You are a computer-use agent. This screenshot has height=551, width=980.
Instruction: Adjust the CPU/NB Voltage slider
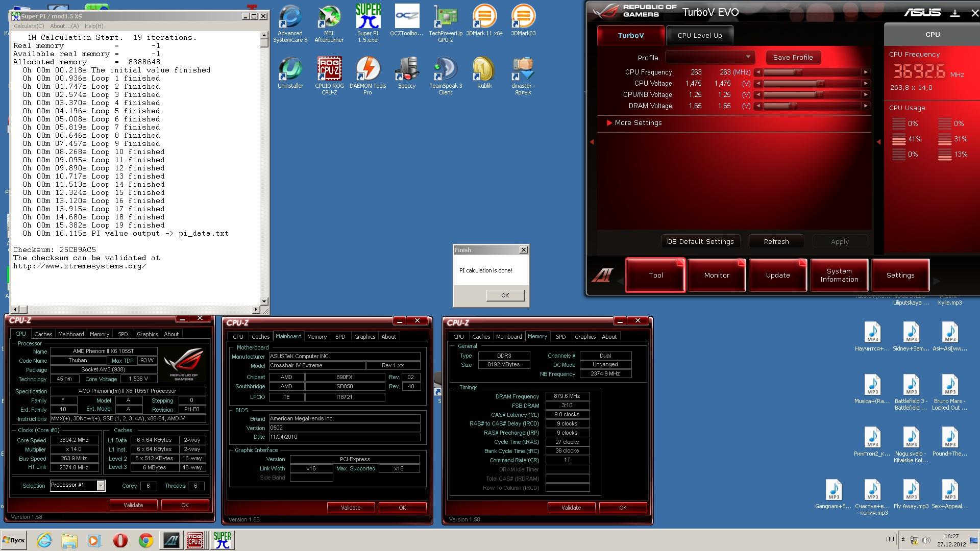pos(819,95)
